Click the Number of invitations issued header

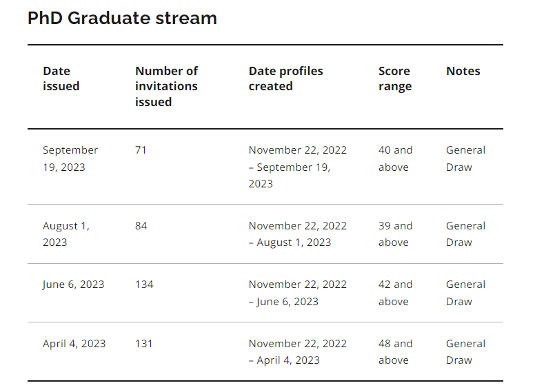click(x=167, y=87)
